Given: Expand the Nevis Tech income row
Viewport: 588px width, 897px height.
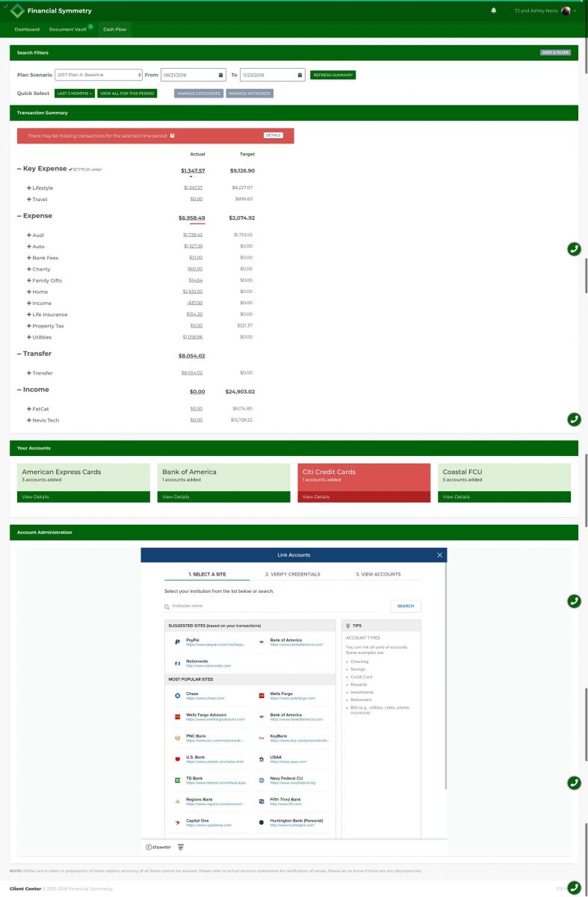Looking at the screenshot, I should click(x=29, y=420).
